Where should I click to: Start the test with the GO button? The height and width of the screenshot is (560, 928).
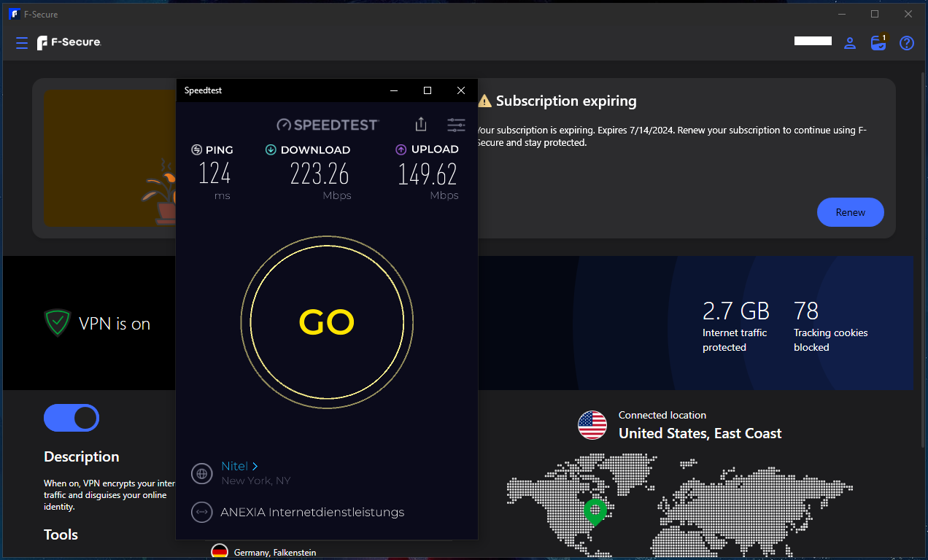pyautogui.click(x=327, y=323)
